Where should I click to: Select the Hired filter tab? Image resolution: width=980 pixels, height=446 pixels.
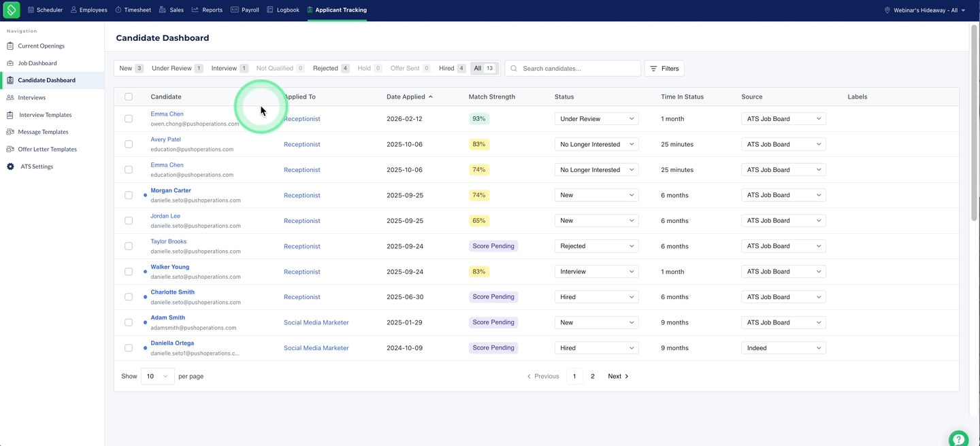pos(452,69)
